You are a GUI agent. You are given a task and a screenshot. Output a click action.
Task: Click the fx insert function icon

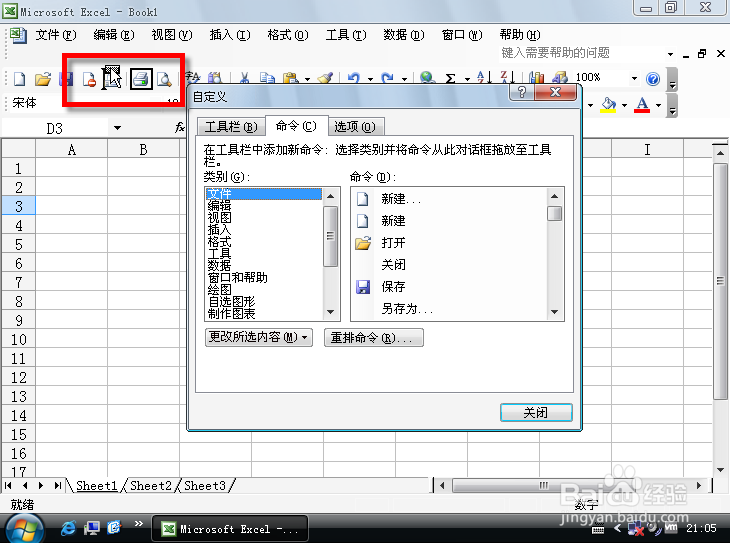coord(179,127)
